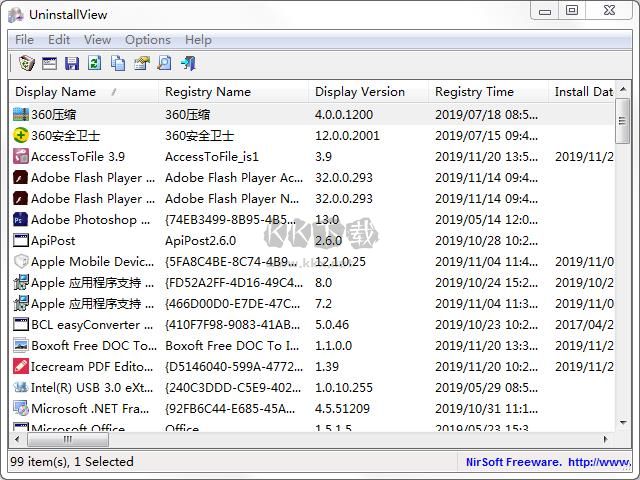Click the 99 item(s) status text
The width and height of the screenshot is (640, 480).
71,462
